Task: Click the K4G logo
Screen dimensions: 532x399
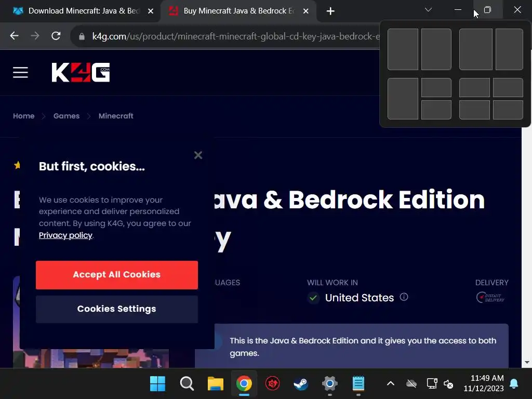Action: click(x=81, y=72)
